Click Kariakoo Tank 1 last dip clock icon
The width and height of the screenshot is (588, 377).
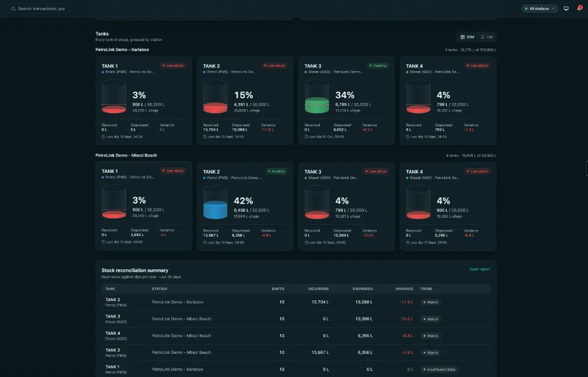[103, 137]
